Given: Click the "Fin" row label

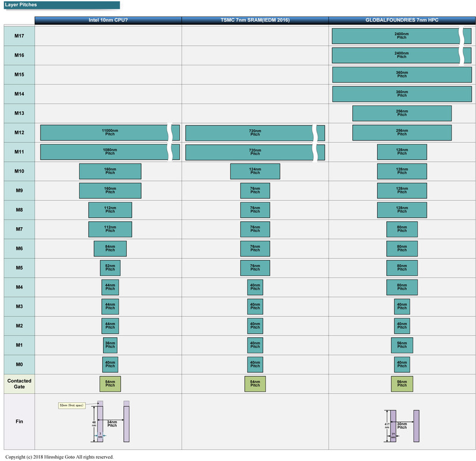Looking at the screenshot, I should pos(19,422).
